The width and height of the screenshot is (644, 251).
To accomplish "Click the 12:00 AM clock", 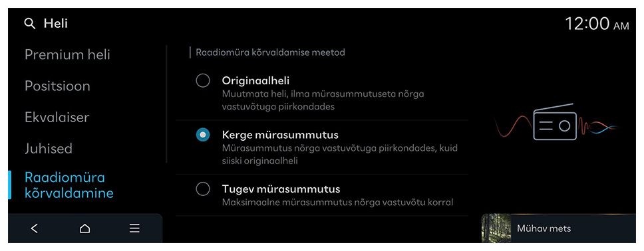I will tap(597, 24).
